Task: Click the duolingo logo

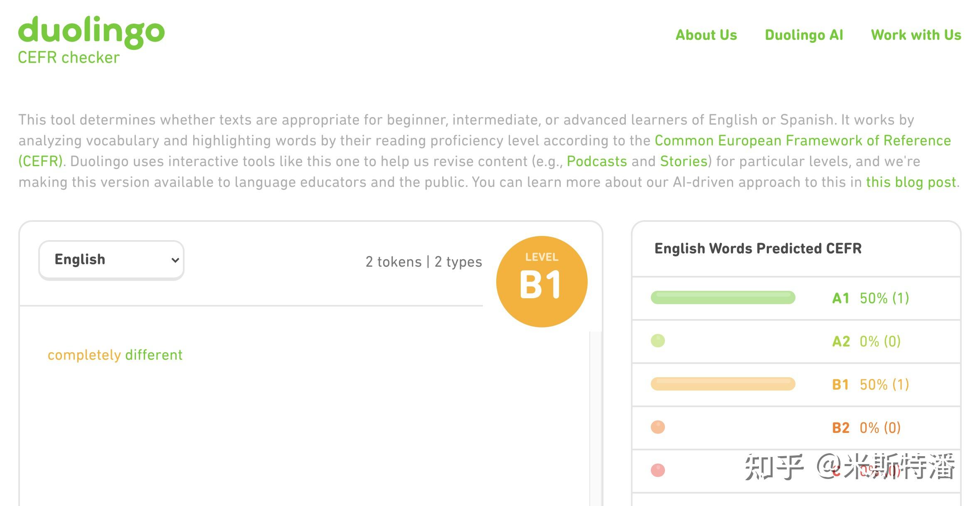Action: coord(91,32)
